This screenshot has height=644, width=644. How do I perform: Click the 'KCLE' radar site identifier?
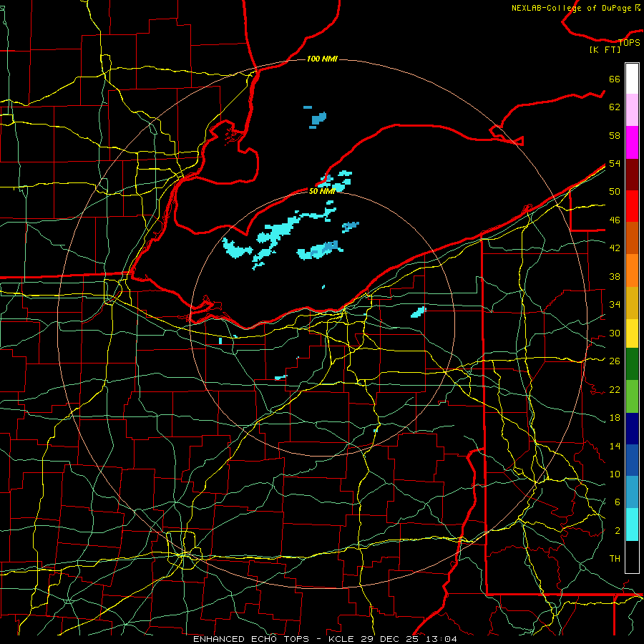[343, 639]
